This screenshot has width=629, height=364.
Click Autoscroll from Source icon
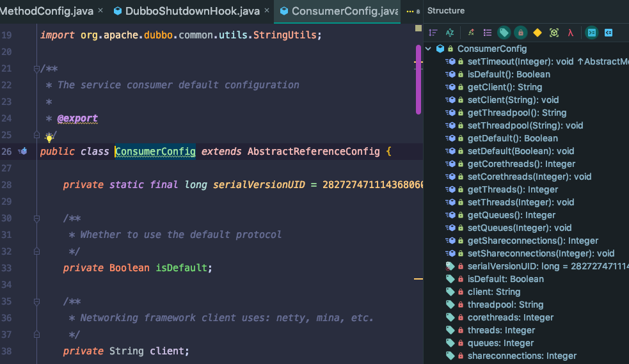[x=609, y=33]
